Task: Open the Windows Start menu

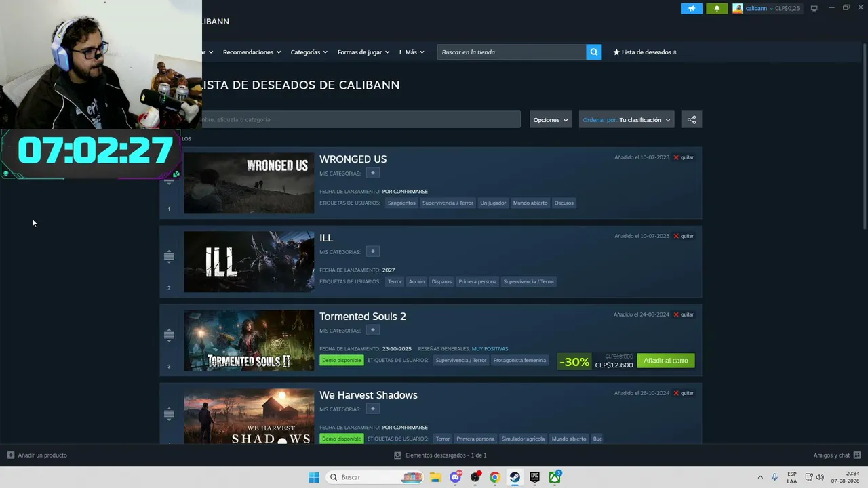Action: tap(314, 477)
